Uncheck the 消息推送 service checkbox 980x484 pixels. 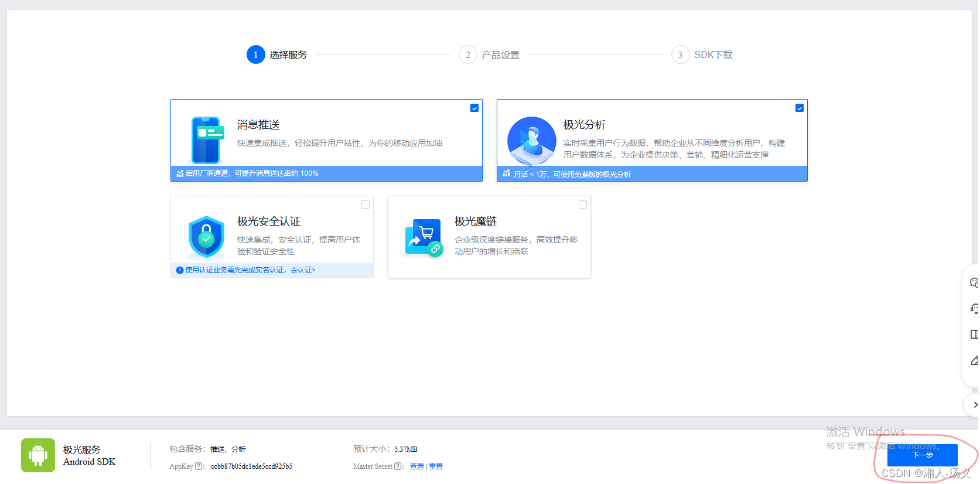474,108
